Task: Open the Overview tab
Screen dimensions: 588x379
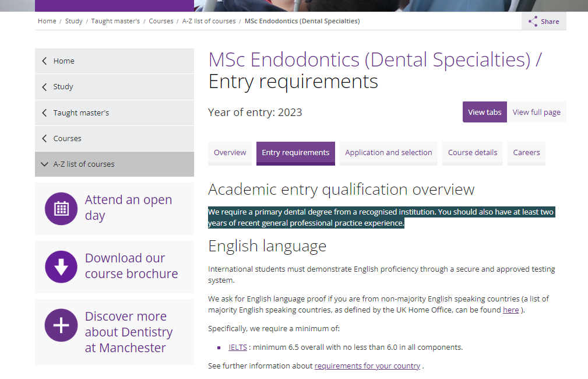Action: (230, 153)
